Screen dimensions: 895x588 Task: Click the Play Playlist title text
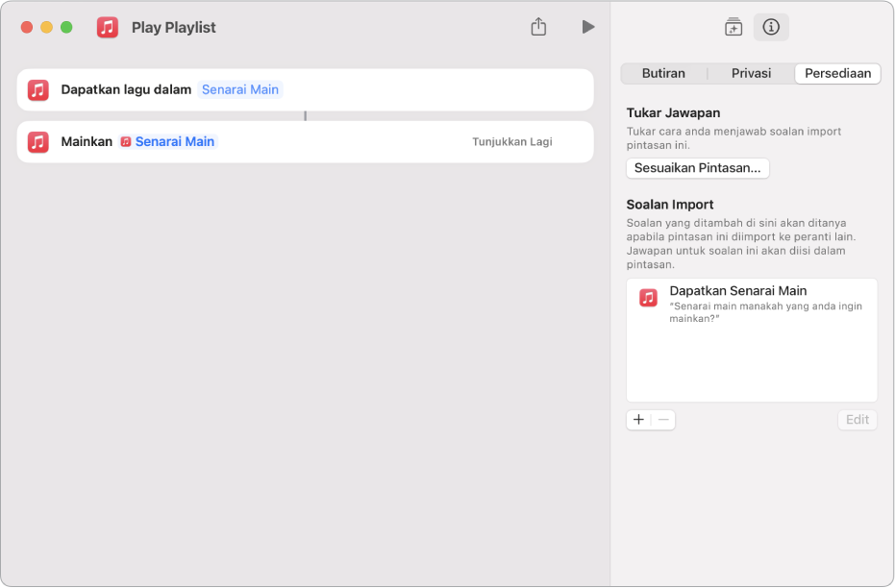(174, 27)
